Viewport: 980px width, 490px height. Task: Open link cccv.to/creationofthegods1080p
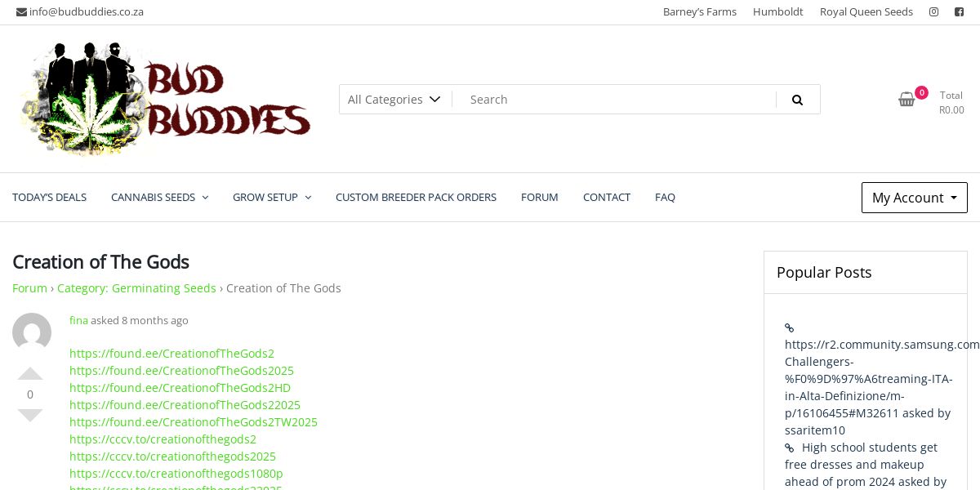[x=176, y=474]
